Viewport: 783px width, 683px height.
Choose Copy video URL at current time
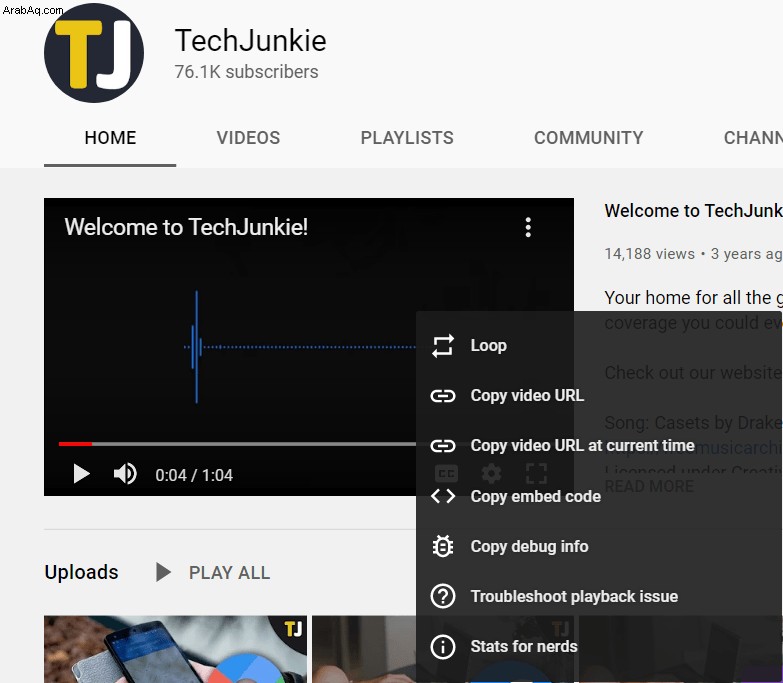coord(598,445)
